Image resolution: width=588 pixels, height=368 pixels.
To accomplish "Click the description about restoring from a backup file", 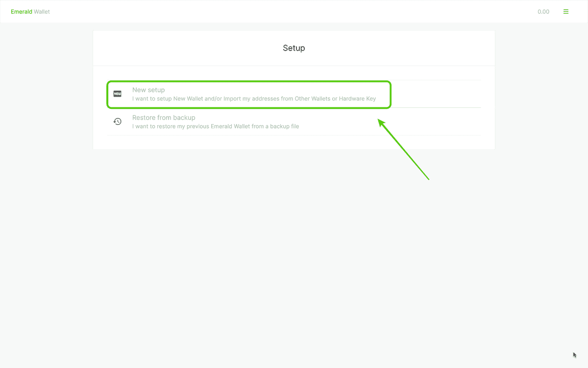I will point(216,126).
